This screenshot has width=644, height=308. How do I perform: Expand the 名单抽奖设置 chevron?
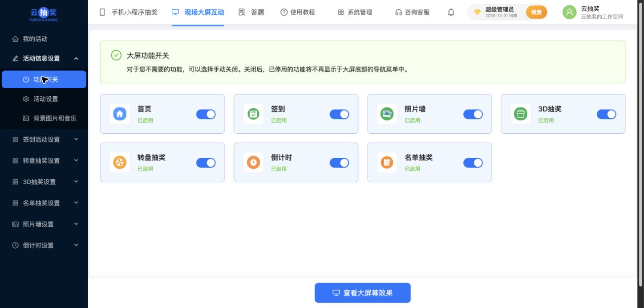(x=76, y=203)
